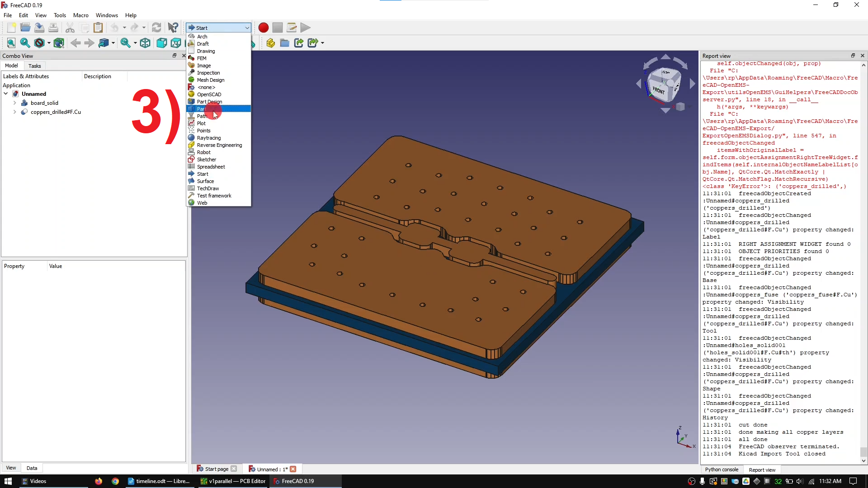Open the Undo history dropdown arrow
Viewport: 868px width, 488px height.
pos(124,28)
